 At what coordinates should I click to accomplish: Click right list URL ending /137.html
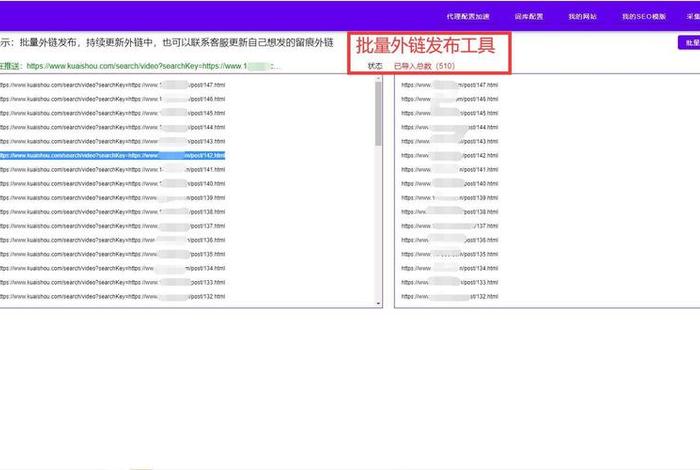click(x=450, y=226)
